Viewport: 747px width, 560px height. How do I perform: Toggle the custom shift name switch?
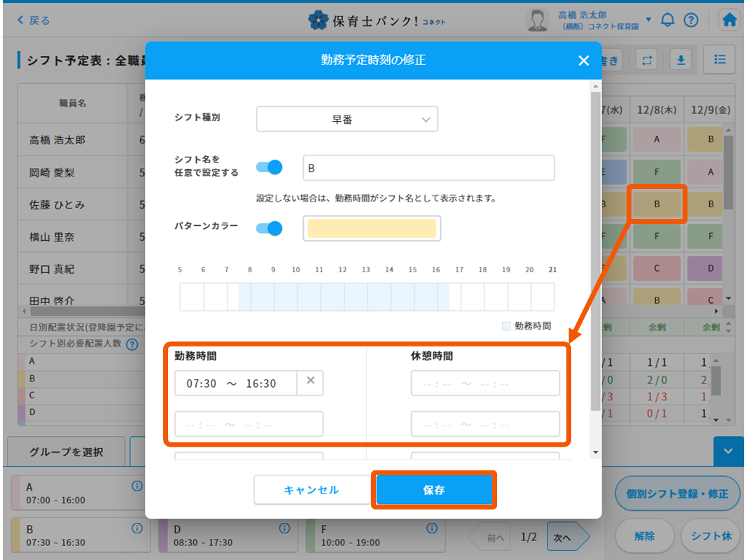pyautogui.click(x=269, y=167)
